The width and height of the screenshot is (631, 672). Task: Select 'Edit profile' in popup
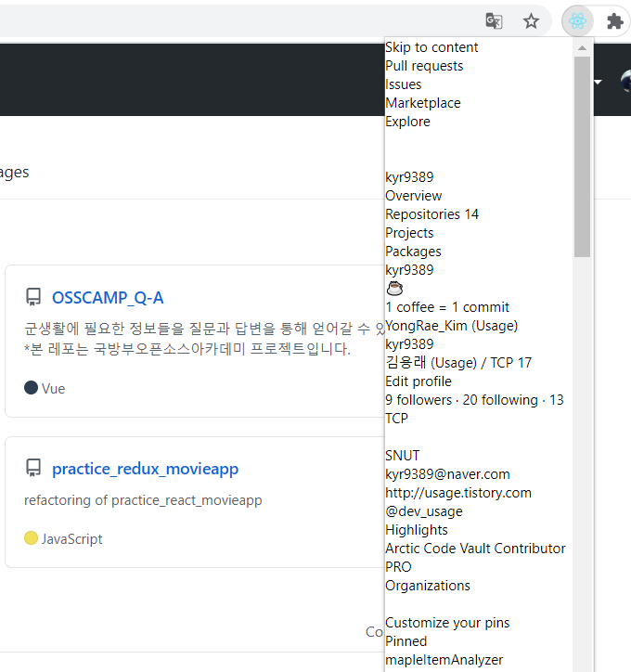tap(419, 381)
